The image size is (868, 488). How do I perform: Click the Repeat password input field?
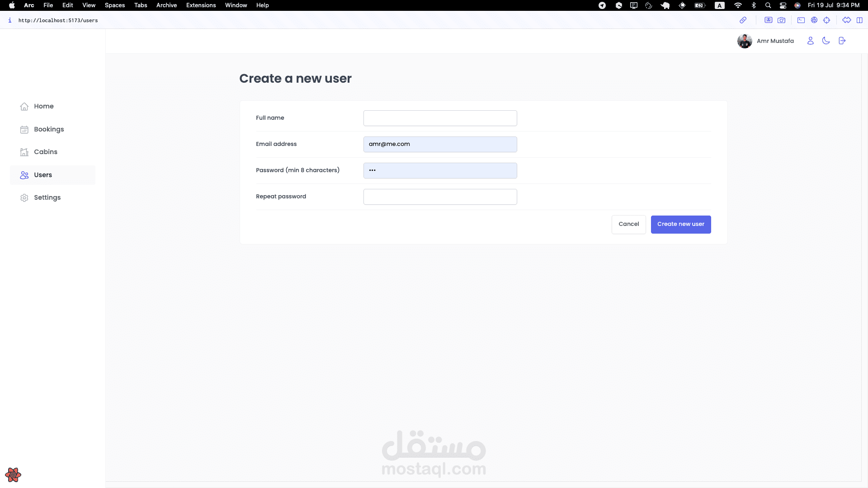[x=440, y=197]
